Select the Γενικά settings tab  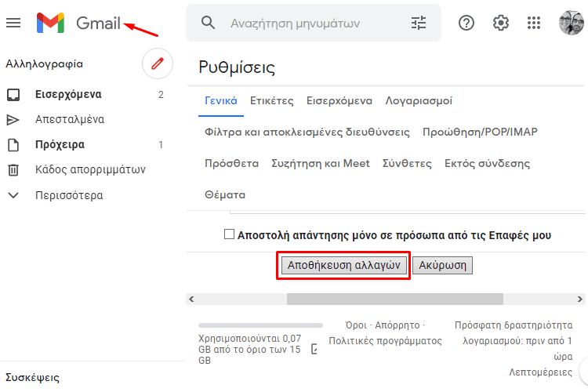(x=221, y=100)
